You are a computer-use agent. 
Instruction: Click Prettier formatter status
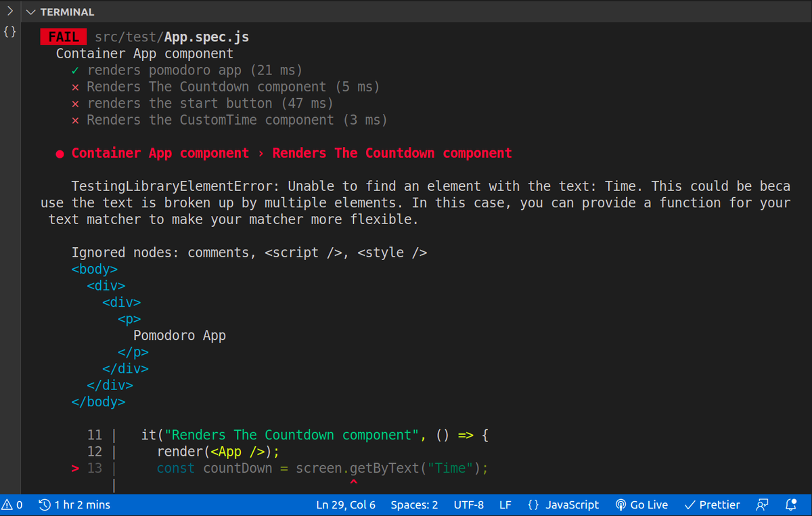point(712,504)
